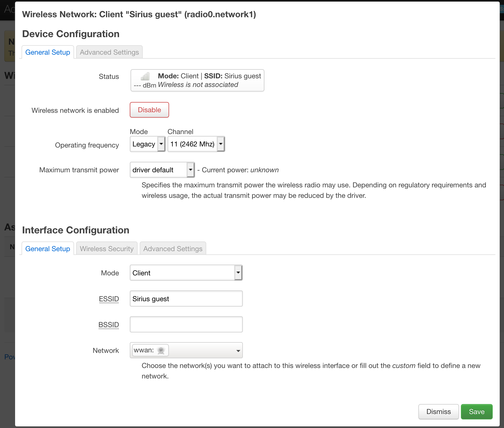Select Interface Configuration General Setup tab
The image size is (504, 428).
(48, 249)
